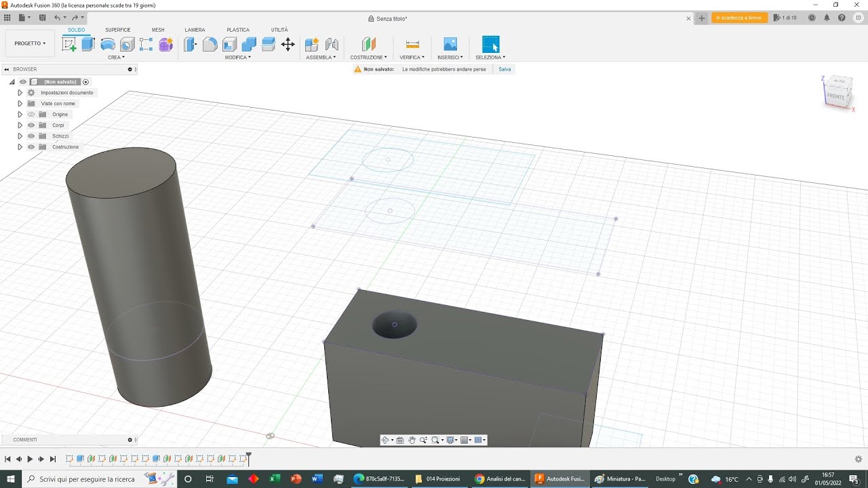Select the Fillet tool

tap(210, 45)
